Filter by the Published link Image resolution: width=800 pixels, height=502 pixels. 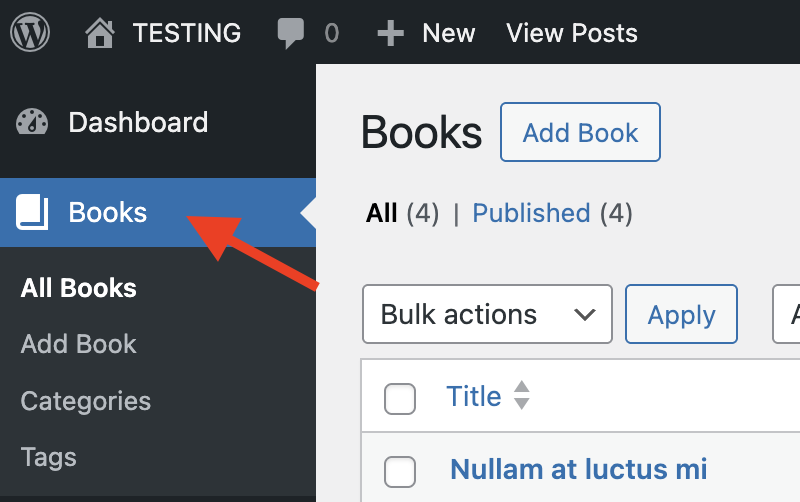pyautogui.click(x=531, y=213)
